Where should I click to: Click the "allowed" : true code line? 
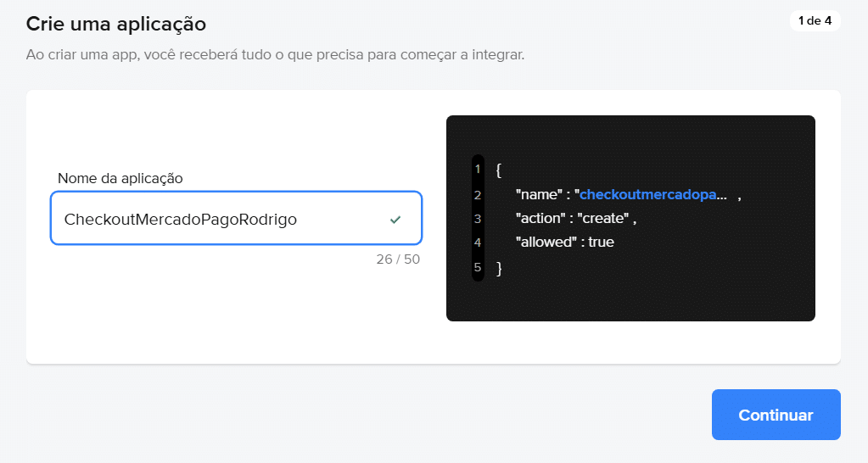(564, 243)
